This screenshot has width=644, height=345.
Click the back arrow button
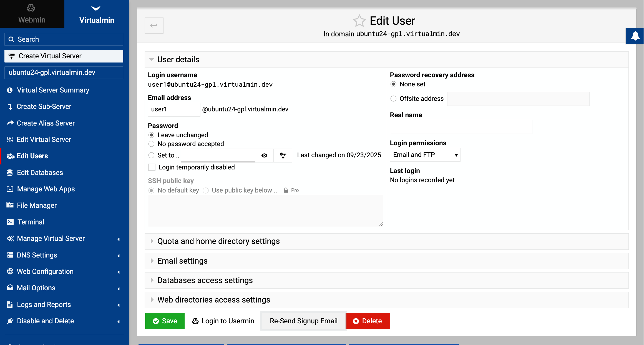154,26
